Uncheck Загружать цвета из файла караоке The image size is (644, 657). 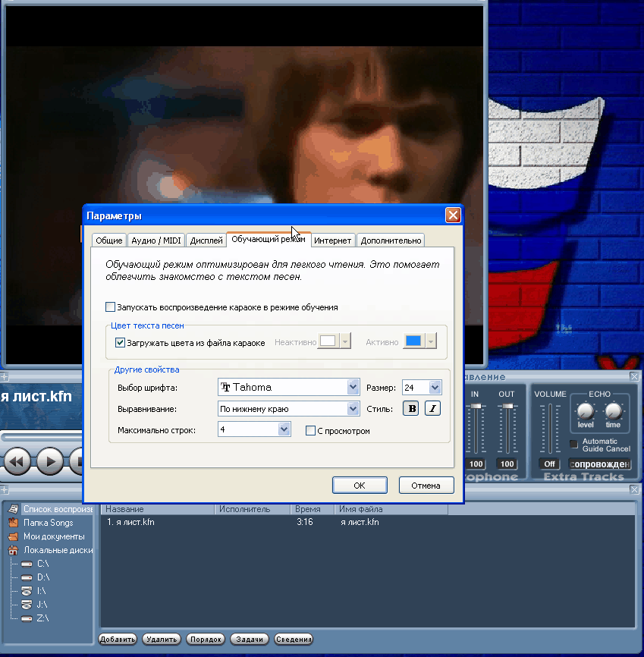click(120, 343)
